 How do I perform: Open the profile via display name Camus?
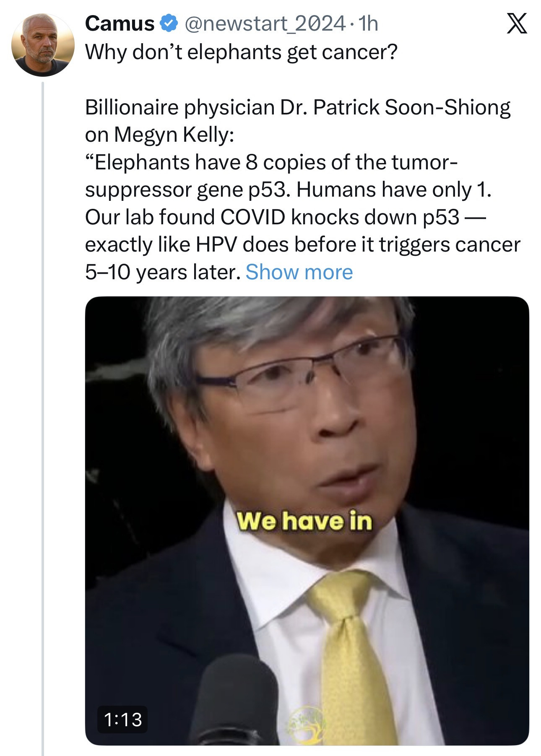pos(120,23)
